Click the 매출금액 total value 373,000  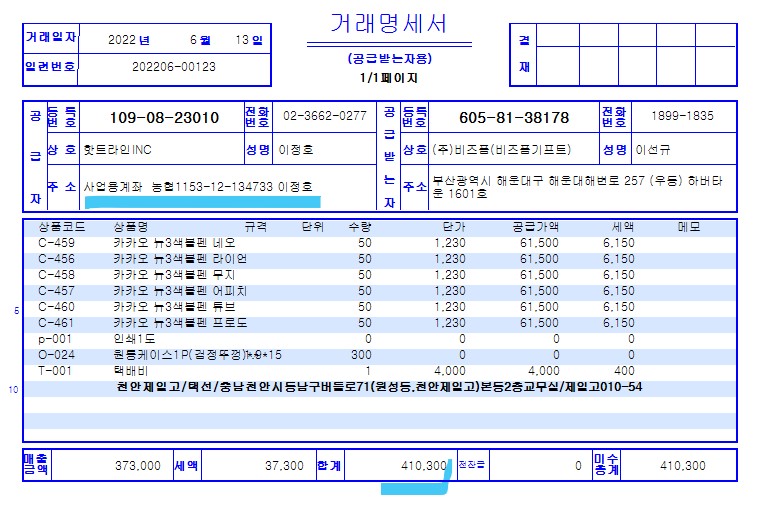(138, 466)
